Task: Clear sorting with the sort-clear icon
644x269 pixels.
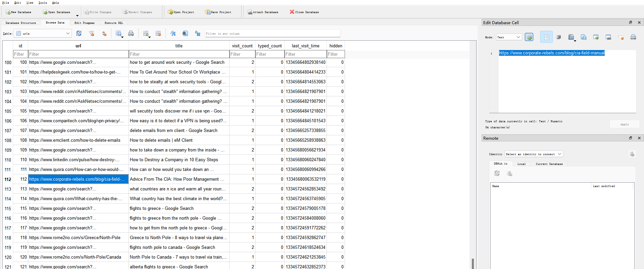Action: 104,33
